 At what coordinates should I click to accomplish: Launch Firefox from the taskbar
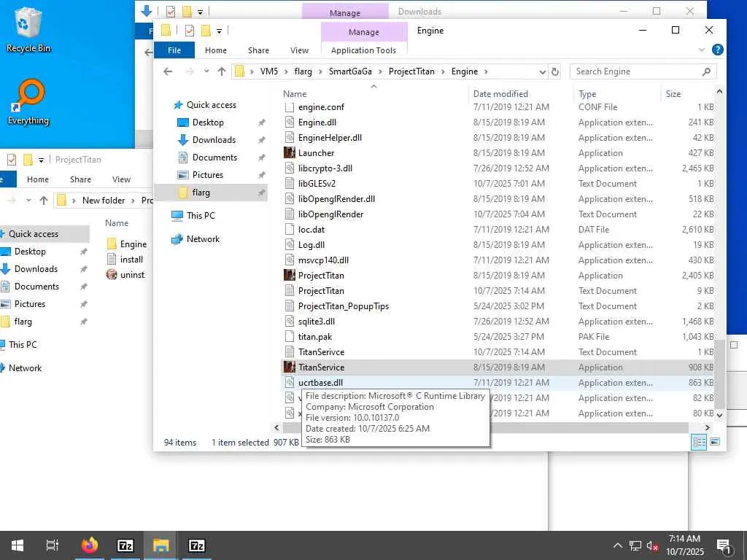[90, 545]
